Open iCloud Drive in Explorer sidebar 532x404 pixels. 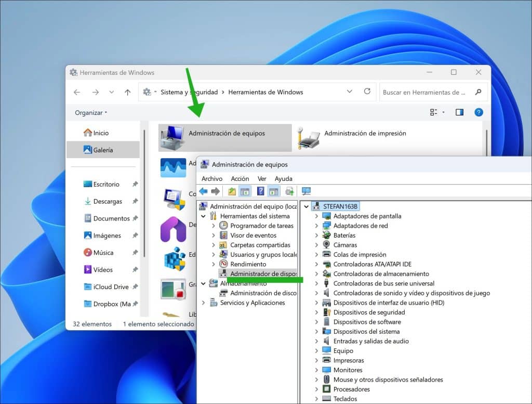click(x=106, y=287)
